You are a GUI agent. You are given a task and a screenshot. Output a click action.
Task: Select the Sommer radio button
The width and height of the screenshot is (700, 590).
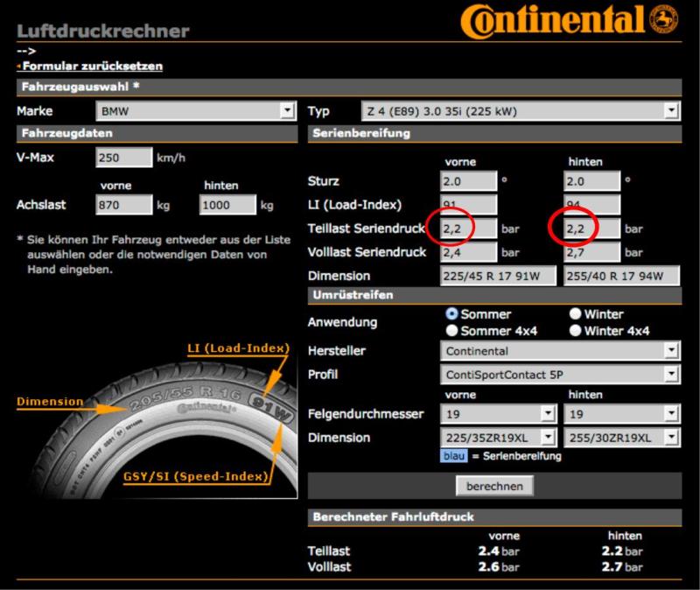pos(452,314)
